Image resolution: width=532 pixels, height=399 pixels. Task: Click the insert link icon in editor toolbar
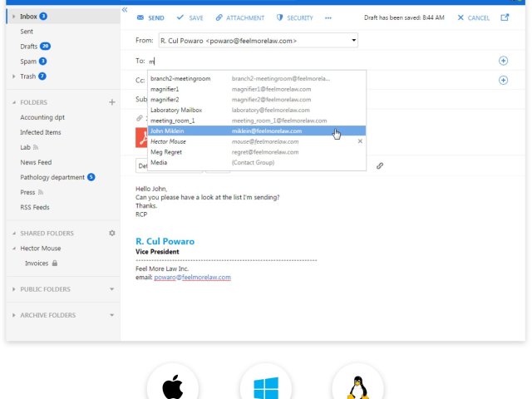(380, 165)
